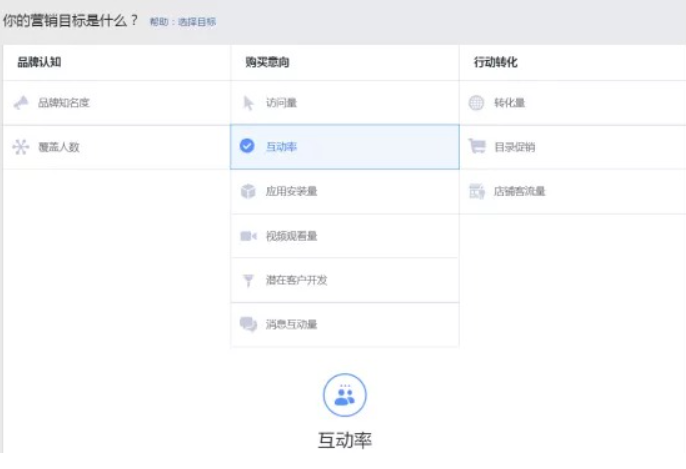Click the cursor icon for 访问量

[x=248, y=103]
